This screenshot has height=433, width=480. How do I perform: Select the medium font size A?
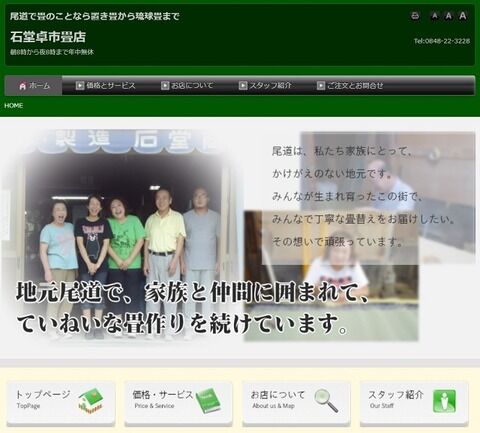pos(449,16)
